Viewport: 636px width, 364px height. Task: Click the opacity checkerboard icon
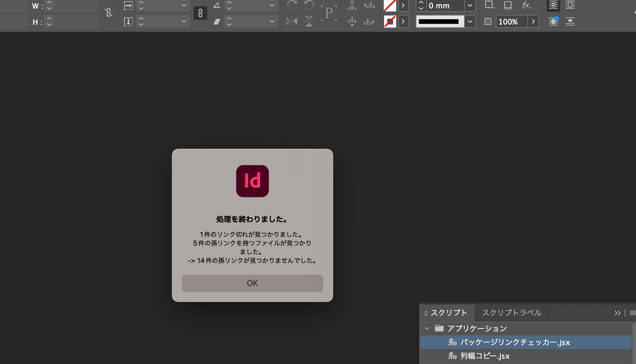pyautogui.click(x=488, y=21)
